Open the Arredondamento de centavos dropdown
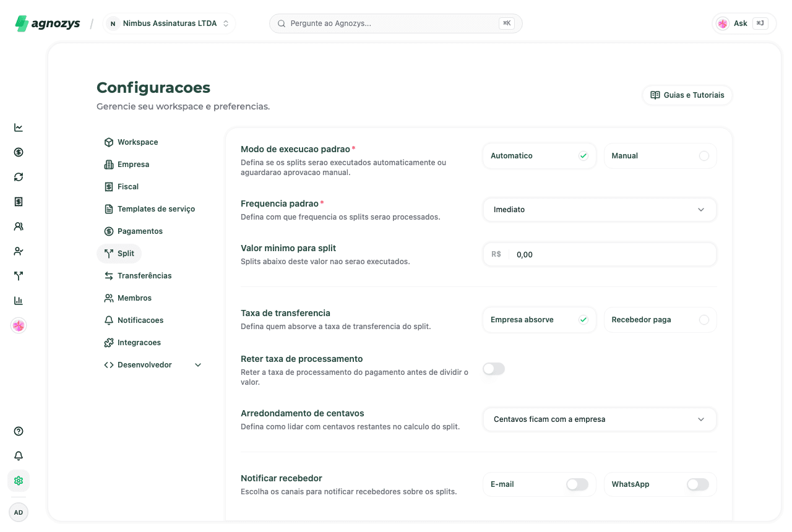Image resolution: width=792 pixels, height=532 pixels. click(x=600, y=419)
